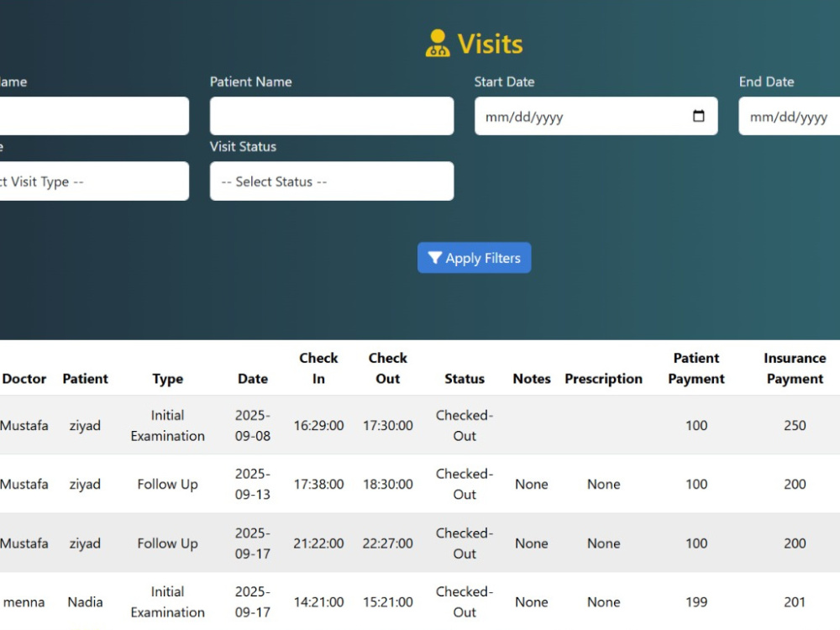Click insurance payment value 201

pos(795,601)
